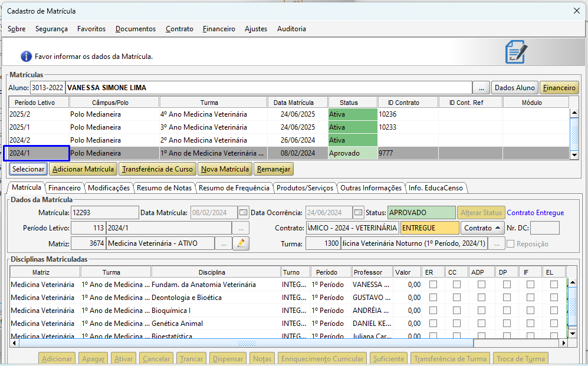Image resolution: width=588 pixels, height=366 pixels.
Task: Click the ellipsis button next to Aluno name
Action: click(481, 88)
